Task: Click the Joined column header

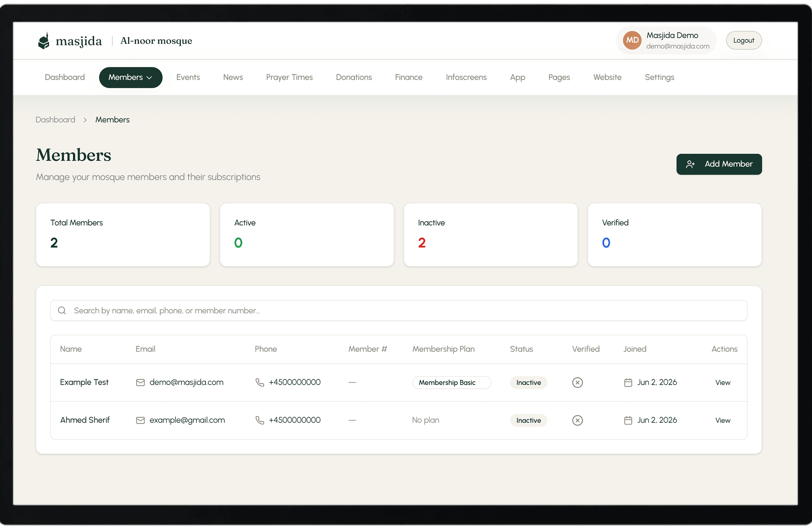Action: tap(635, 349)
